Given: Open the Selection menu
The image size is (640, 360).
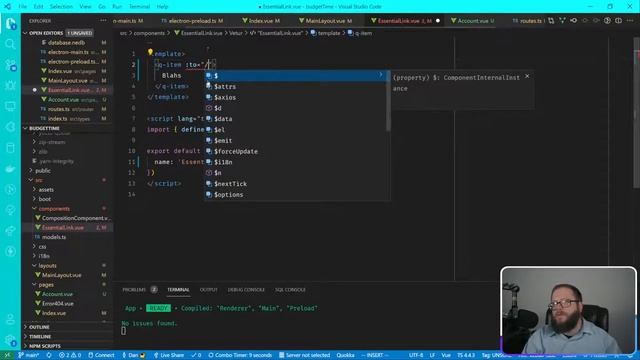Looking at the screenshot, I should (x=61, y=7).
